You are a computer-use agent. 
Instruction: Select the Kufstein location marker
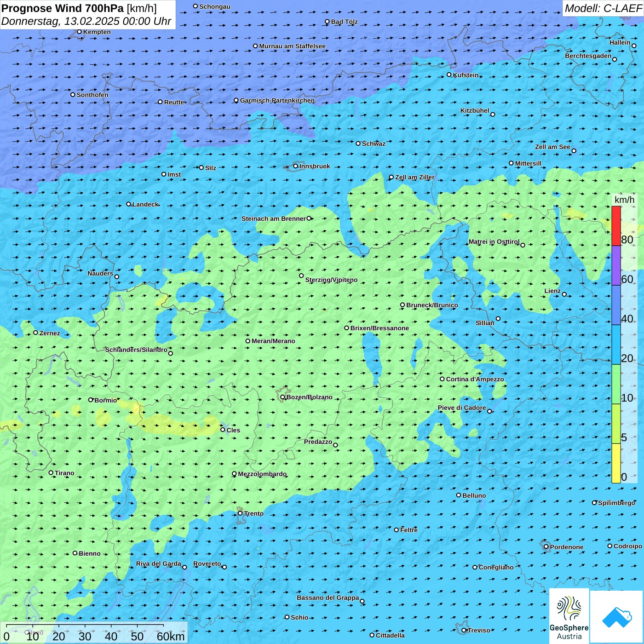(449, 75)
